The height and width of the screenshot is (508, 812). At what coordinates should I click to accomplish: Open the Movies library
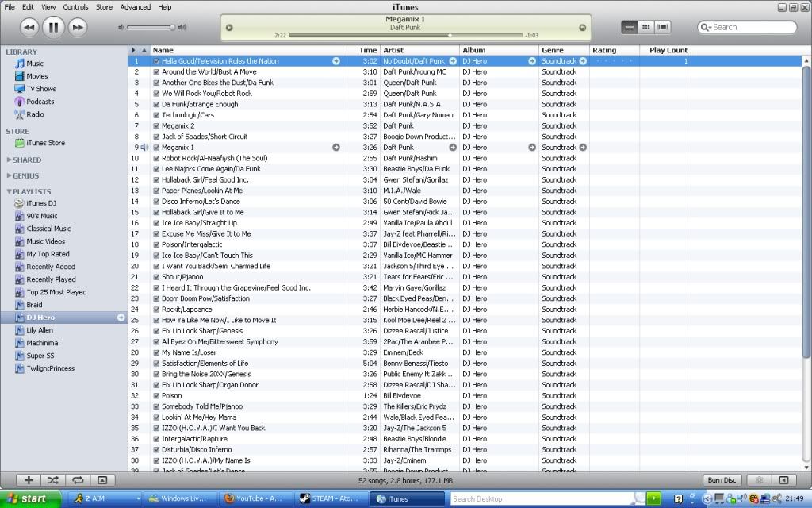pos(36,76)
